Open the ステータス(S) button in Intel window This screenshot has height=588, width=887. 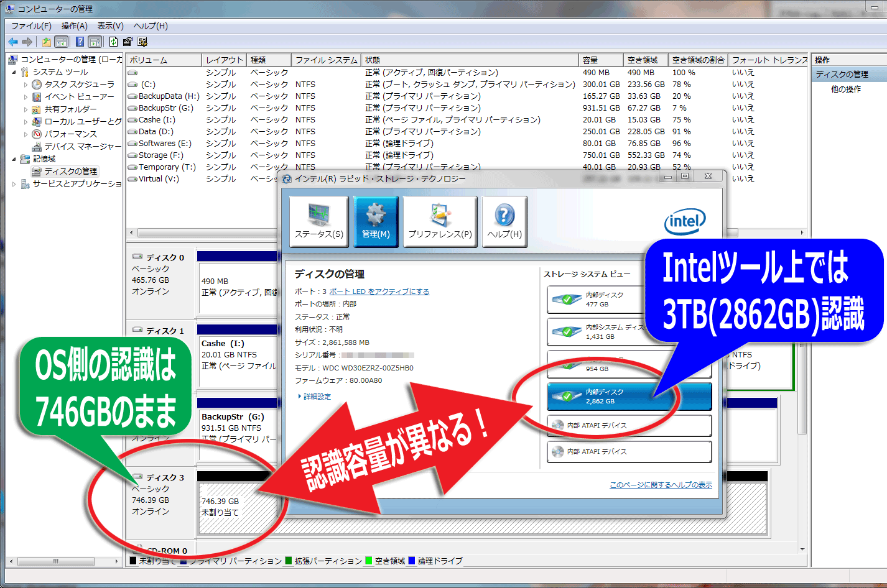tap(319, 222)
